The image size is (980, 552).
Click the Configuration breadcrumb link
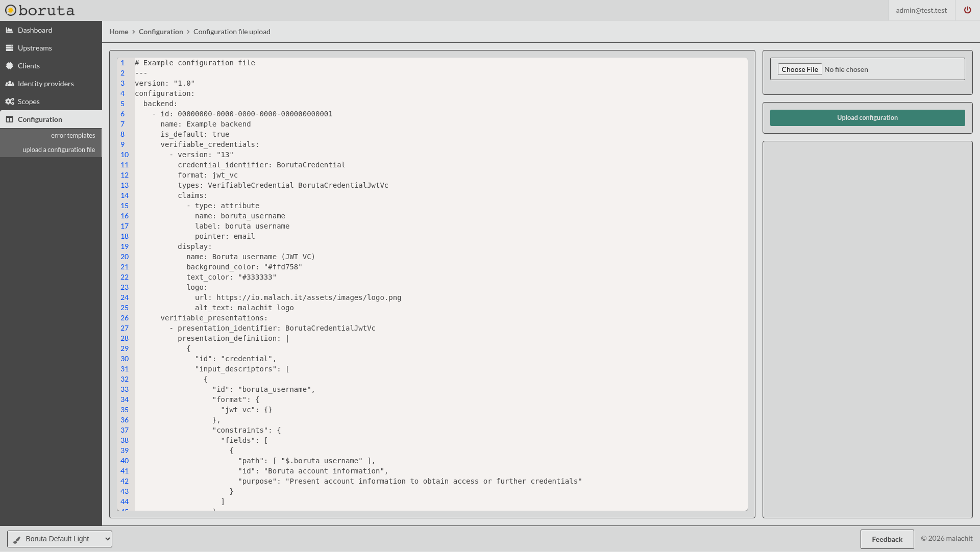pyautogui.click(x=161, y=32)
